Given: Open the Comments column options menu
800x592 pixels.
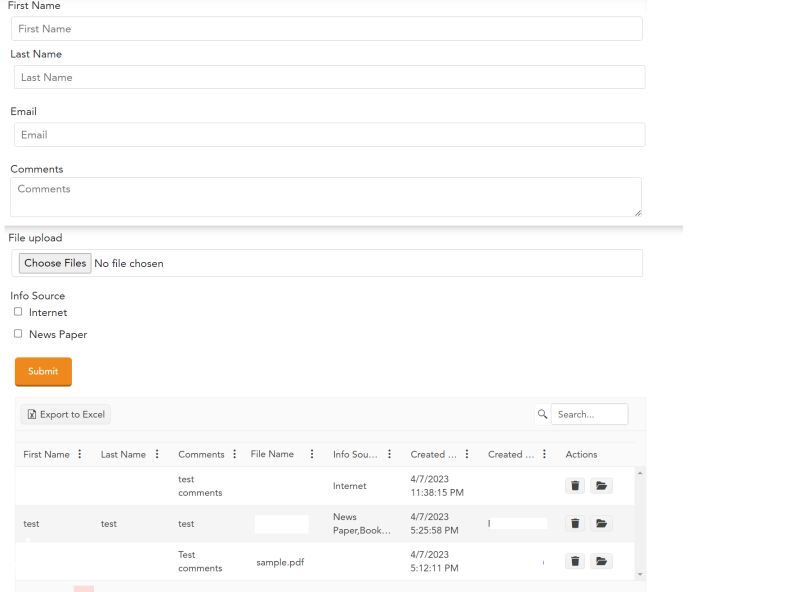Looking at the screenshot, I should point(234,454).
